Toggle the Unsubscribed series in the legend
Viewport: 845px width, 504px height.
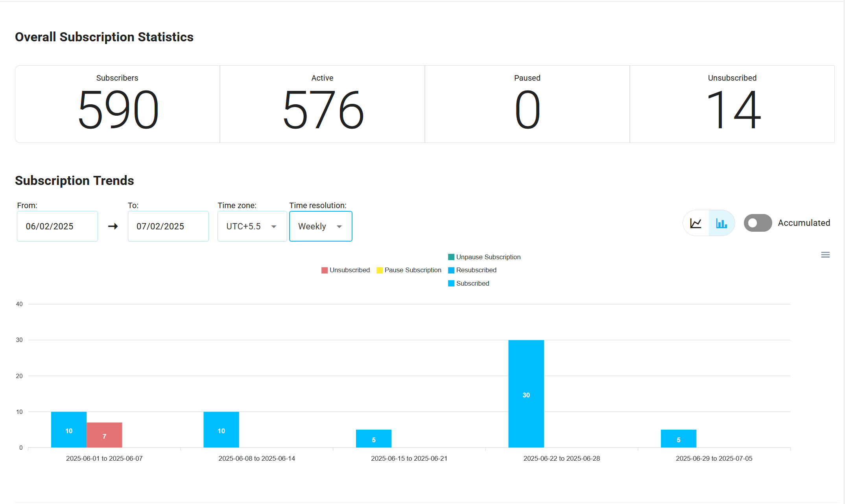(349, 270)
